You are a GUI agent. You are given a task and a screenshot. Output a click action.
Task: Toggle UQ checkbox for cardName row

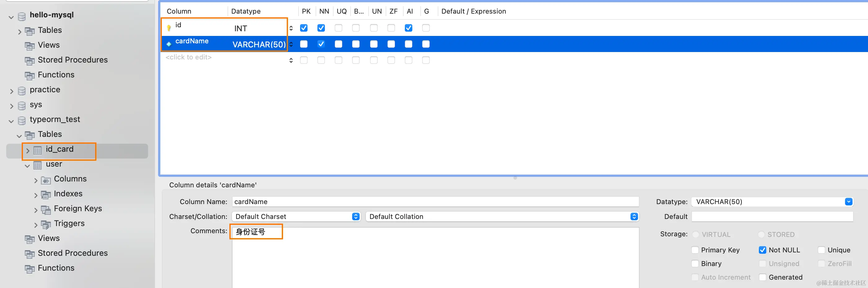(338, 44)
